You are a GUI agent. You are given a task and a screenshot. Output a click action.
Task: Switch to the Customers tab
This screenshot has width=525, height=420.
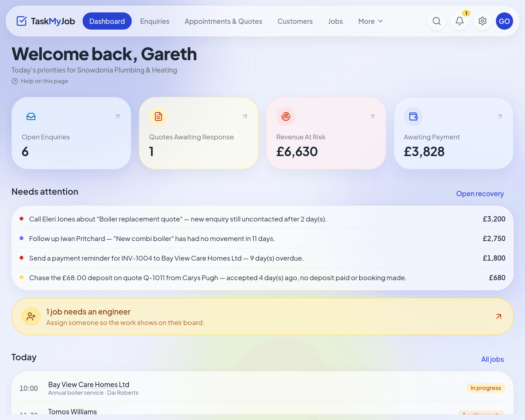[x=295, y=21]
